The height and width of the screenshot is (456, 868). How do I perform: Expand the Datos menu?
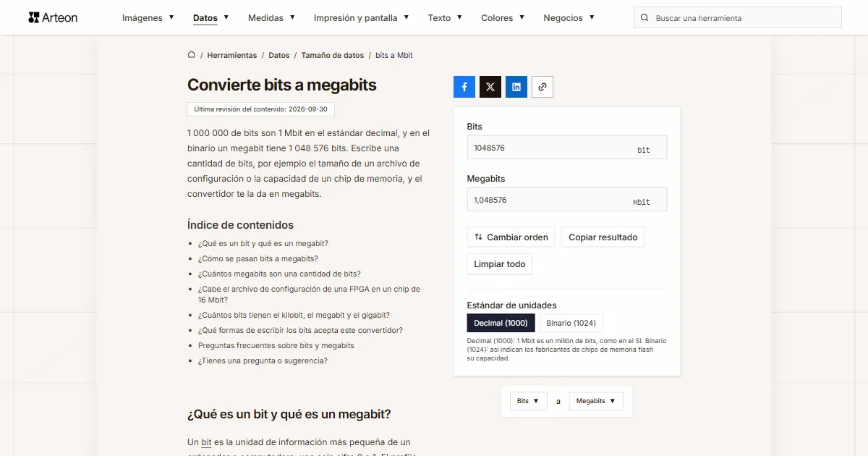coord(211,18)
